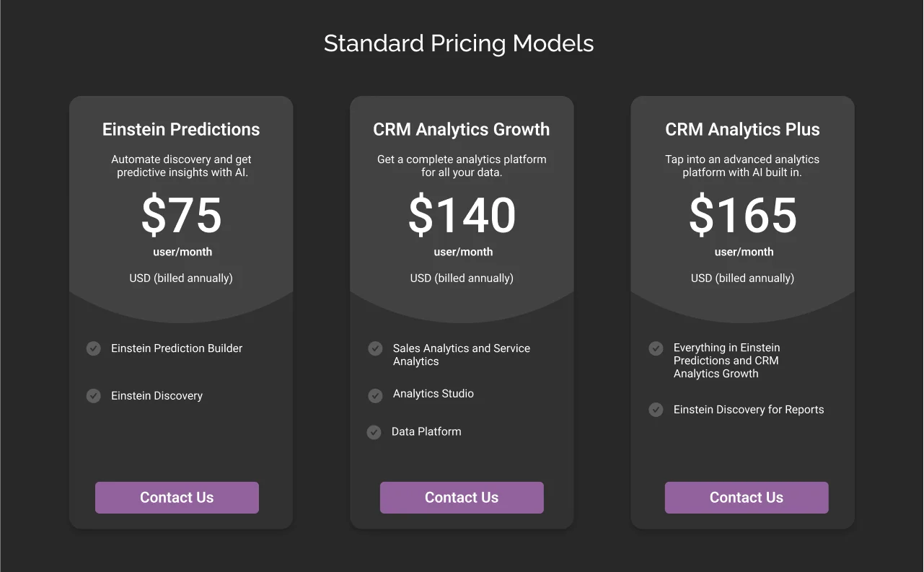
Task: Click the checkmark beside Einstein Prediction Builder
Action: coord(93,348)
